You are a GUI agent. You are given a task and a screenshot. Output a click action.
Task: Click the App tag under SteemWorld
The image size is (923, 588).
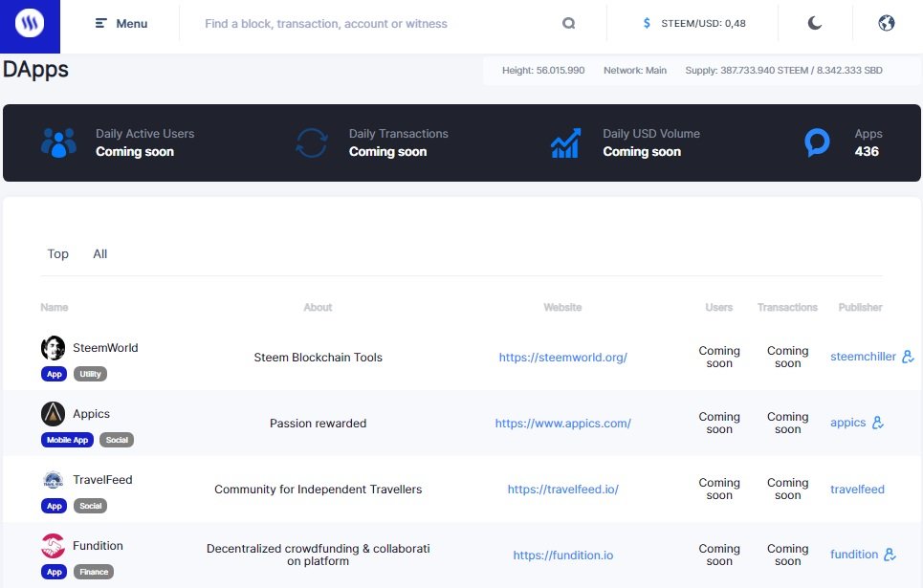55,374
